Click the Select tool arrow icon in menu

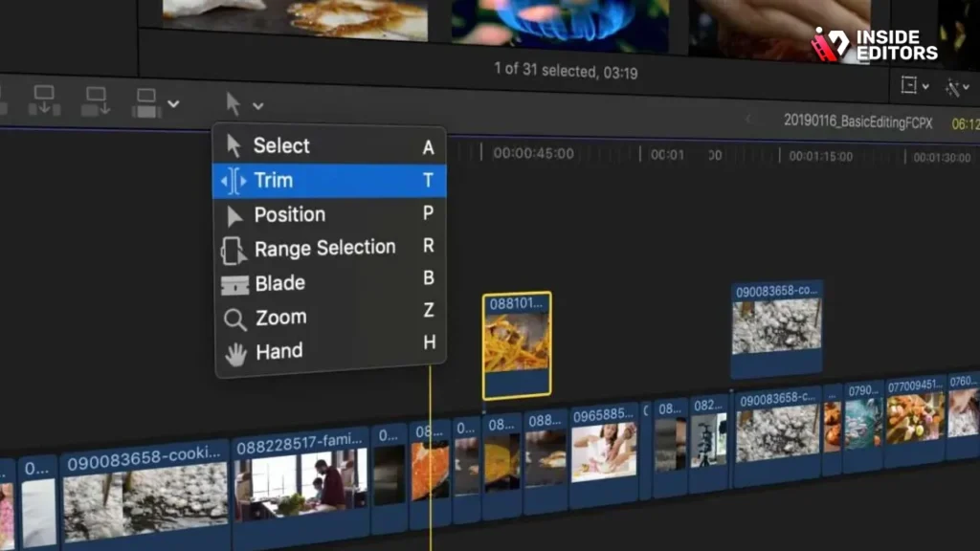[x=234, y=145]
